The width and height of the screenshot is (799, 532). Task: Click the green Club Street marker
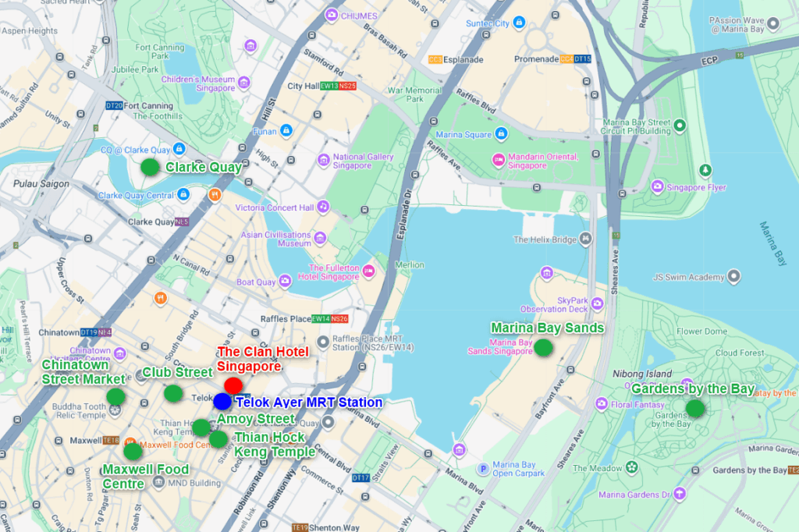[173, 393]
